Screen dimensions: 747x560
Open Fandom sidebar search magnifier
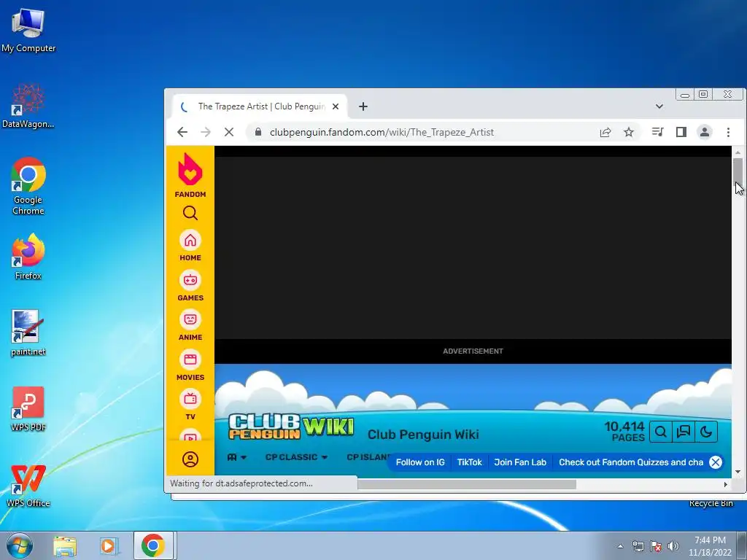tap(190, 213)
